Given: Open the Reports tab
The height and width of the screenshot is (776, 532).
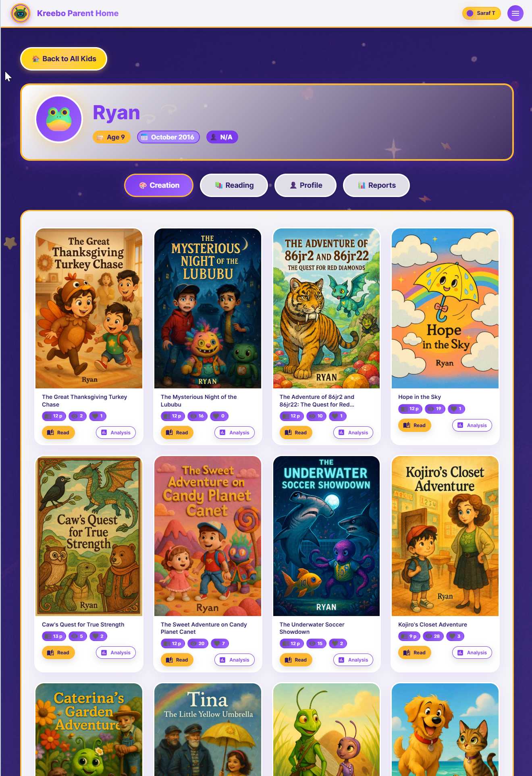Looking at the screenshot, I should tap(376, 185).
